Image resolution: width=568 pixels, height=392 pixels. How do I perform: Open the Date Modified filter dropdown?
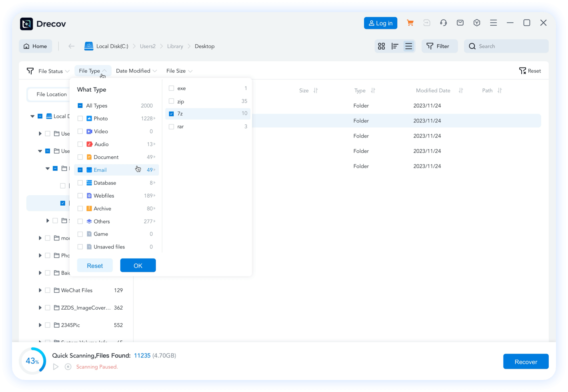pyautogui.click(x=136, y=71)
